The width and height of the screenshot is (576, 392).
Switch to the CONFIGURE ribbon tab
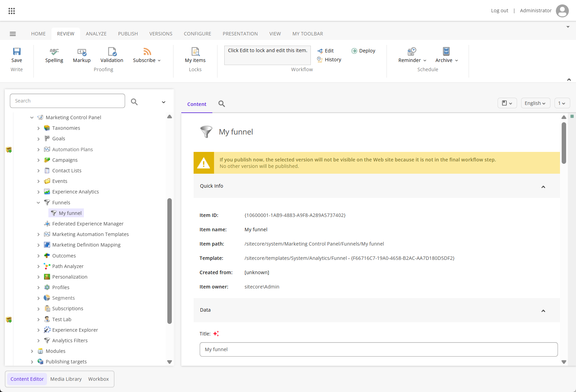(x=198, y=34)
